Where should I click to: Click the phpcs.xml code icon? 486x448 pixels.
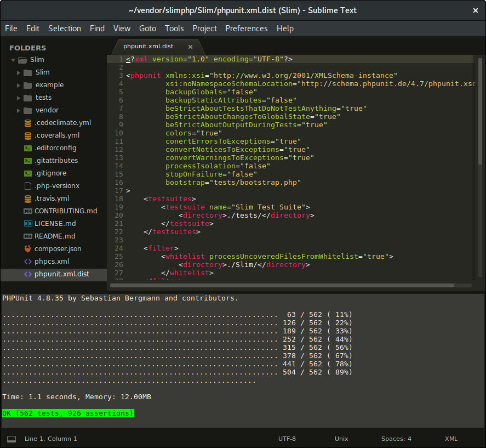(28, 262)
